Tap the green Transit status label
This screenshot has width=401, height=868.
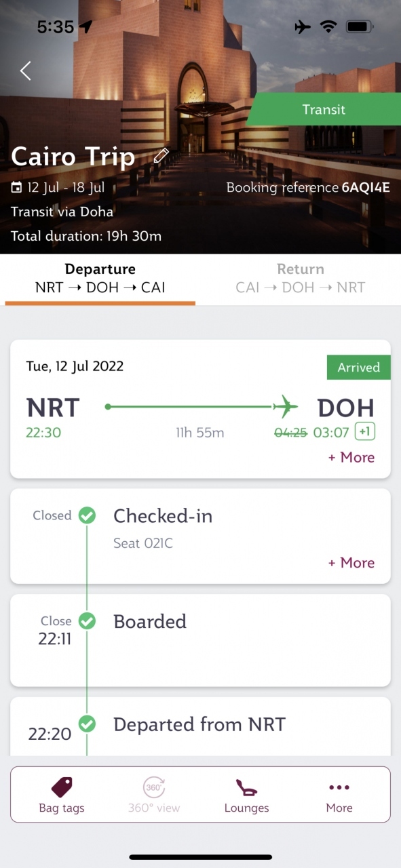[324, 110]
